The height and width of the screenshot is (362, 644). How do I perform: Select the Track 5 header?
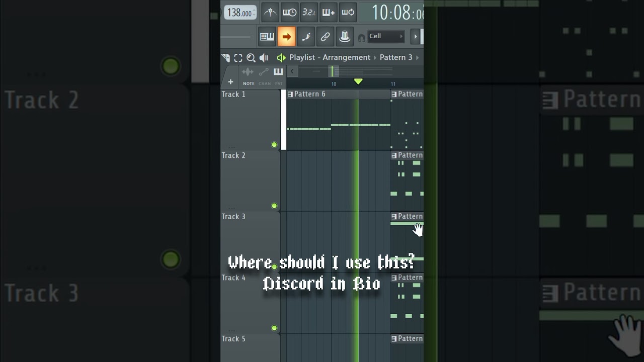(x=250, y=348)
